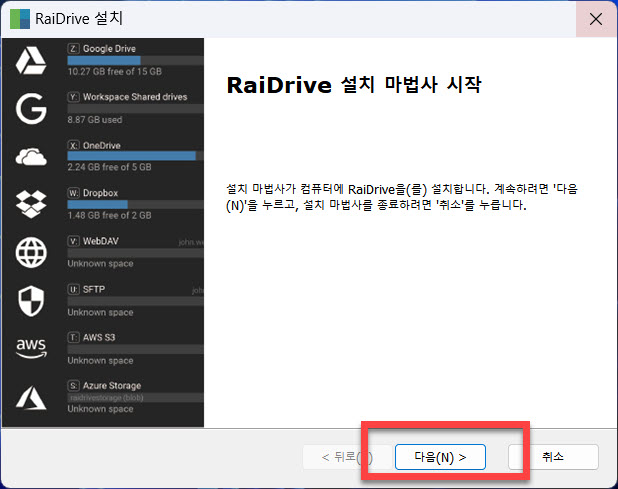Screen dimensions: 618x489
Task: Click the Dropbox box icon
Action: (x=31, y=204)
